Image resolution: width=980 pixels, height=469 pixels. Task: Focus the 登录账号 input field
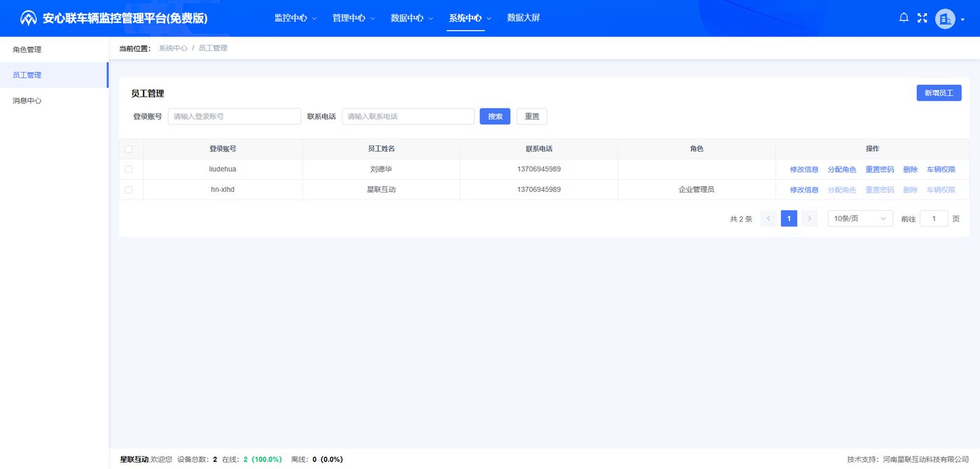pos(234,116)
